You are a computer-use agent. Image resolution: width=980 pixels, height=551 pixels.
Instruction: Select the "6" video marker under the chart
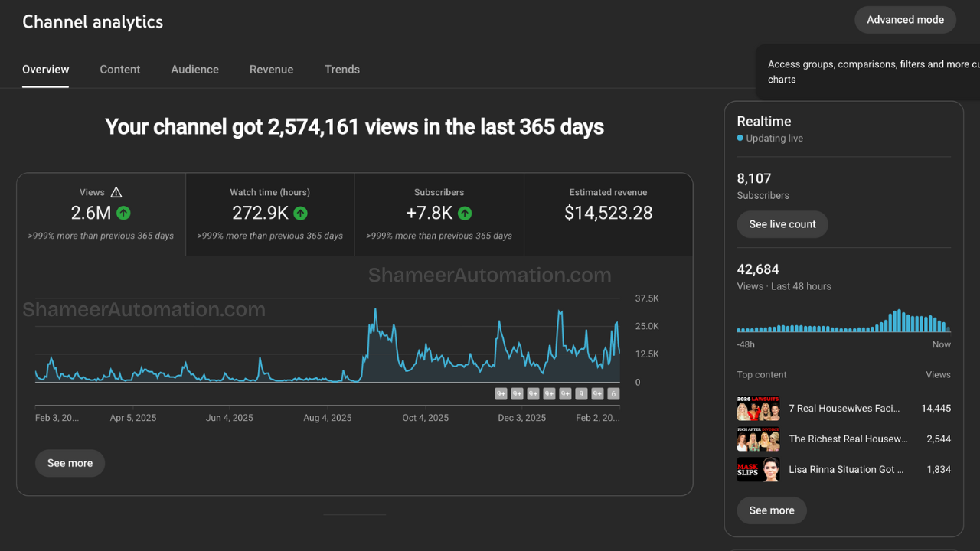[x=612, y=394]
